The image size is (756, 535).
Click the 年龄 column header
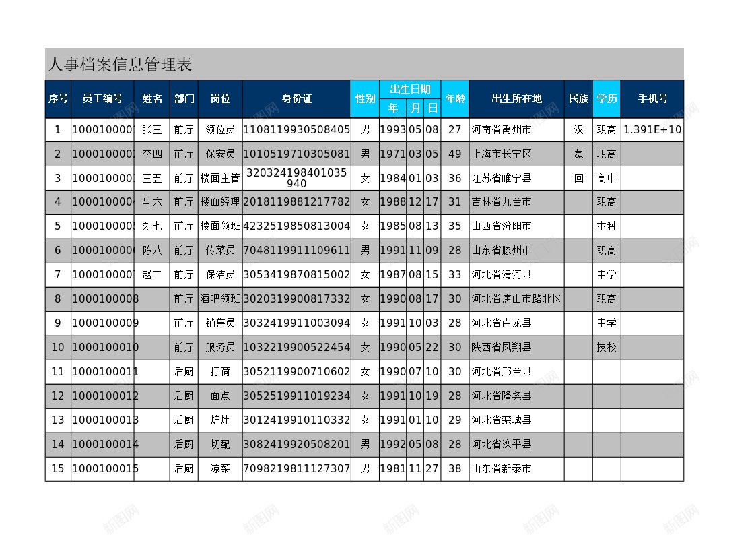pyautogui.click(x=455, y=98)
